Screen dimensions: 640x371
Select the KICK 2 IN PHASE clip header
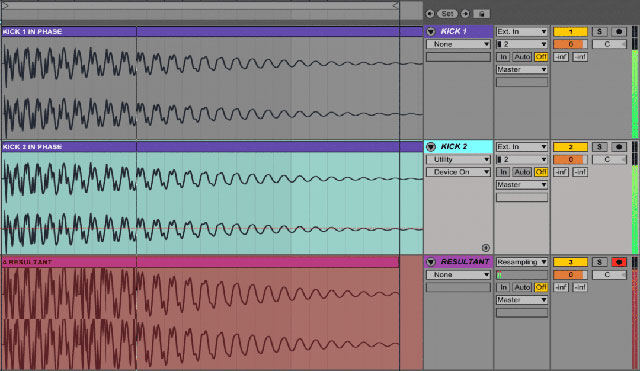coord(212,147)
